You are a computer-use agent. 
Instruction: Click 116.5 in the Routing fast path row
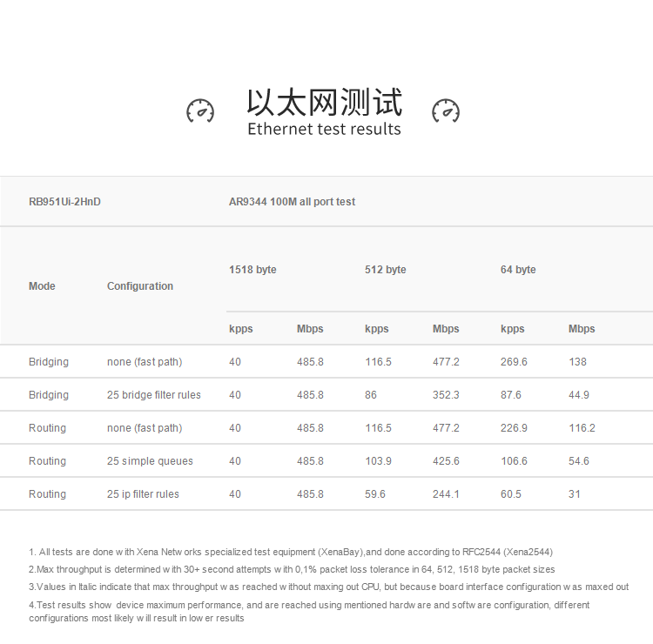pos(378,428)
